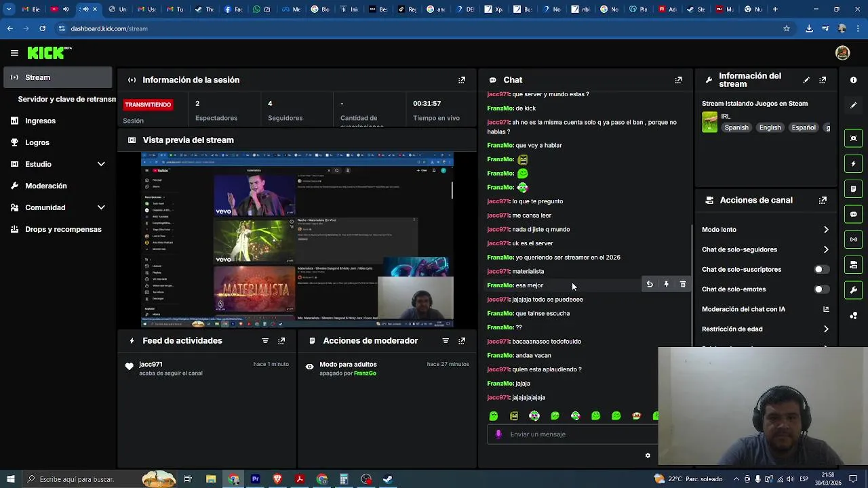Insert the red-faced emote in quick emotes row
The height and width of the screenshot is (488, 868).
(x=636, y=416)
